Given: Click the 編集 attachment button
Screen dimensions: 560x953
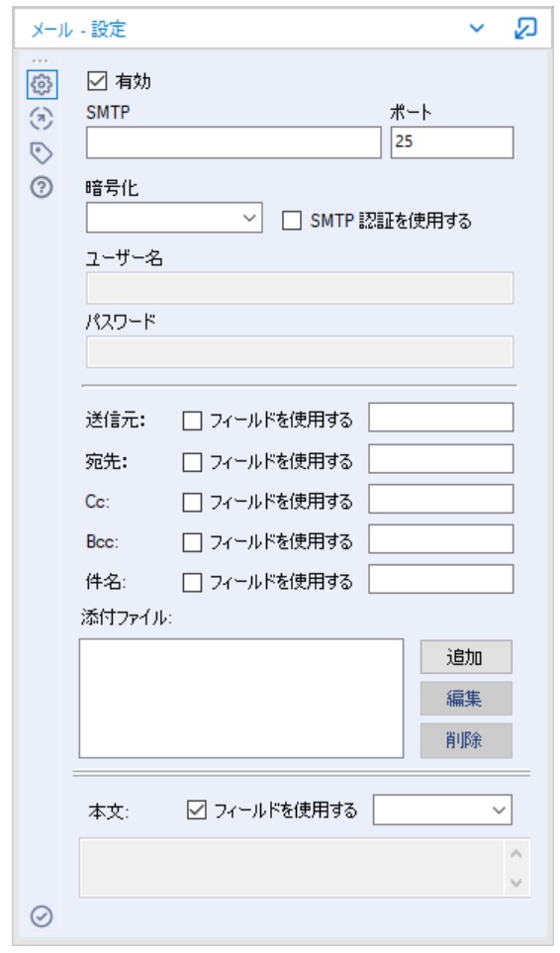Looking at the screenshot, I should 466,699.
